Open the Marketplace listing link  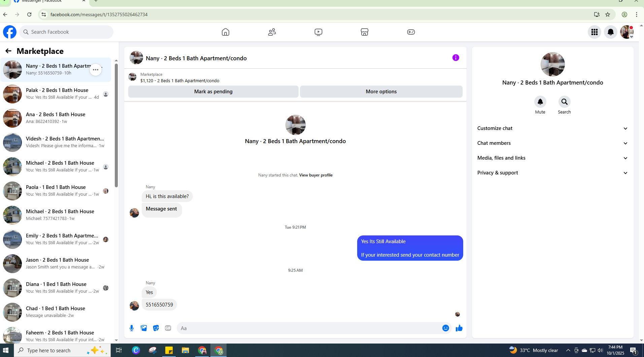pyautogui.click(x=179, y=80)
